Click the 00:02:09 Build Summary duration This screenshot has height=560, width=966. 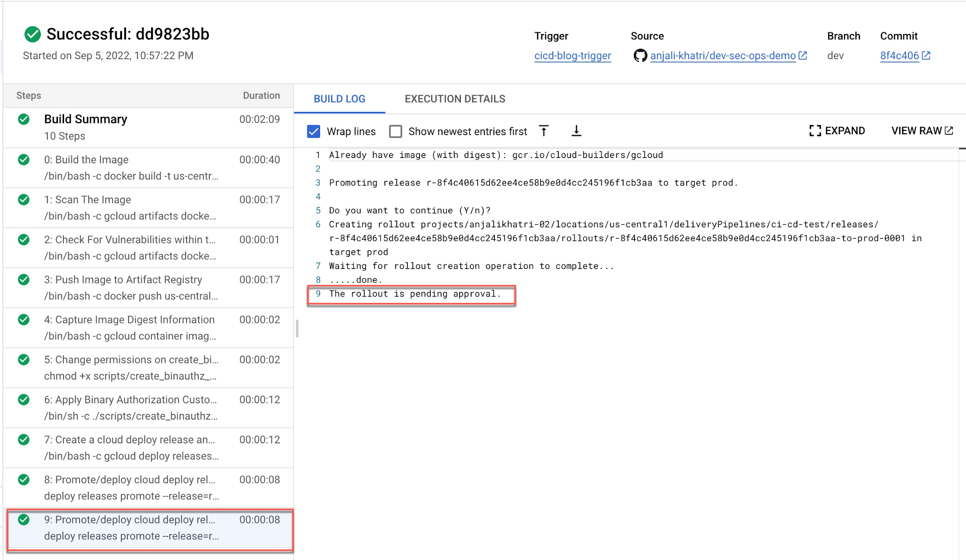point(260,119)
